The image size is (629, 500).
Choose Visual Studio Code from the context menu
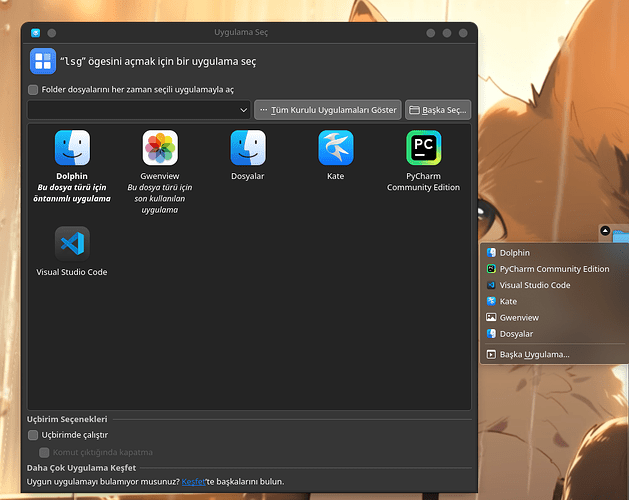[x=534, y=285]
